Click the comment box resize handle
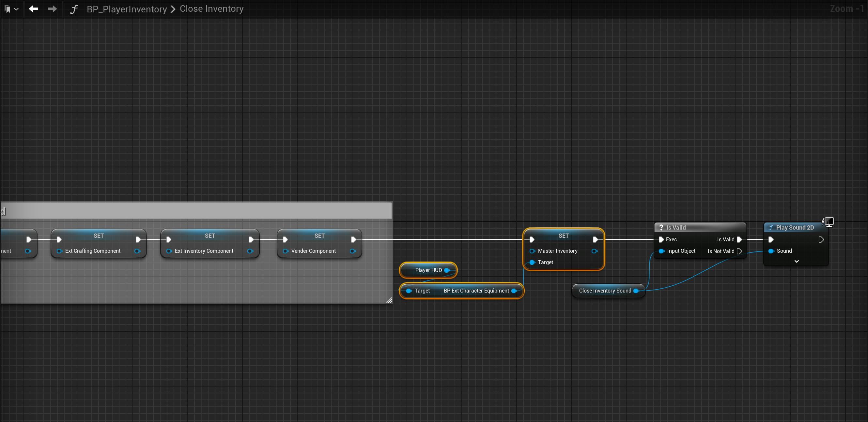This screenshot has width=868, height=422. [x=389, y=300]
